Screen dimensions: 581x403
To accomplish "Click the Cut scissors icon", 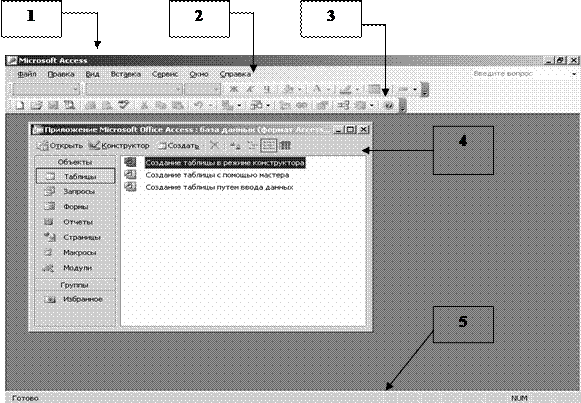I will click(145, 106).
